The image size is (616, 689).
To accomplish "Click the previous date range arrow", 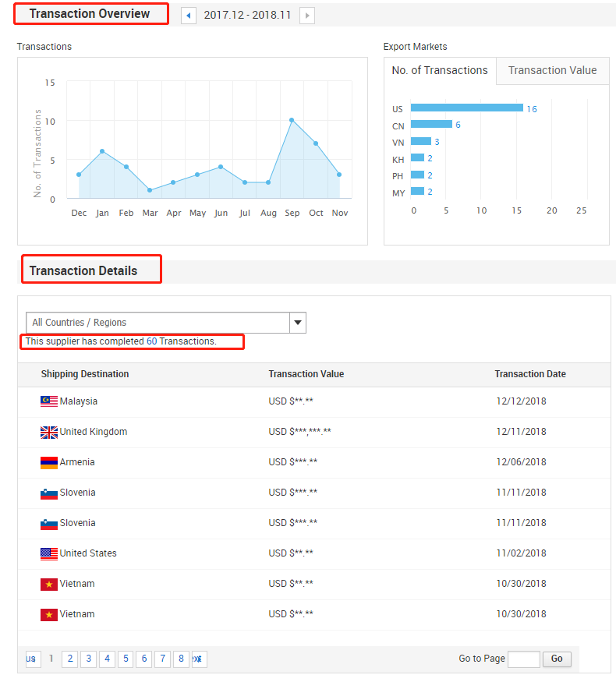I will pos(189,16).
